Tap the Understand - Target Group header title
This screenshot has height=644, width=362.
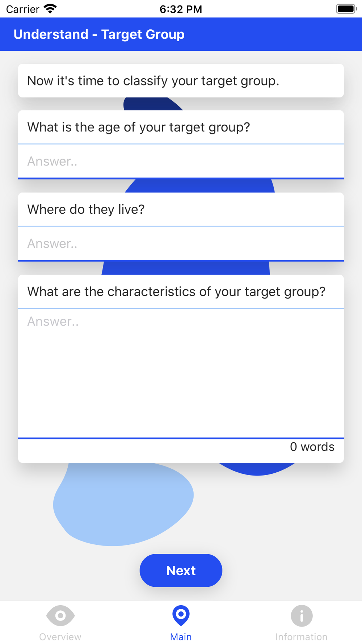coord(99,34)
